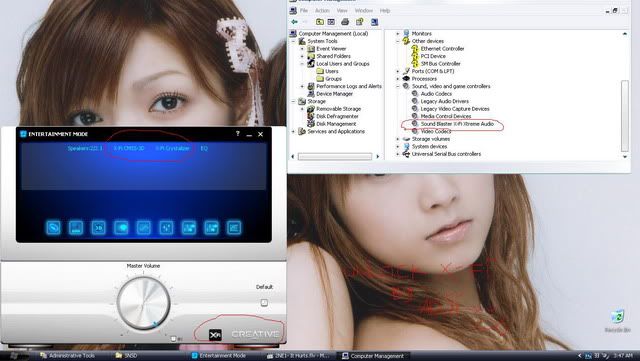Image resolution: width=640 pixels, height=361 pixels.
Task: Click the X-Fi logo beside Creative
Action: pos(215,334)
